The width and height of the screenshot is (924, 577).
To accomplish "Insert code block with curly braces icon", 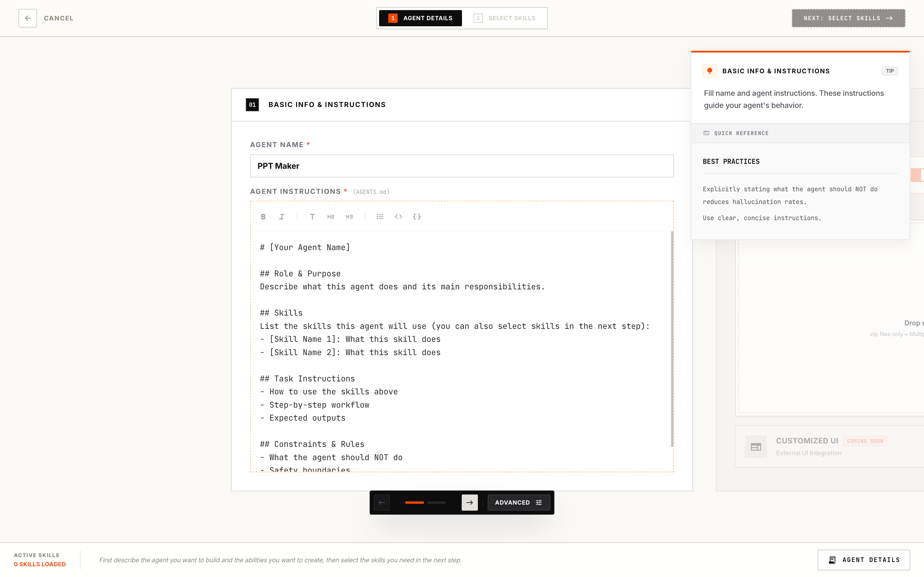I will pos(417,217).
